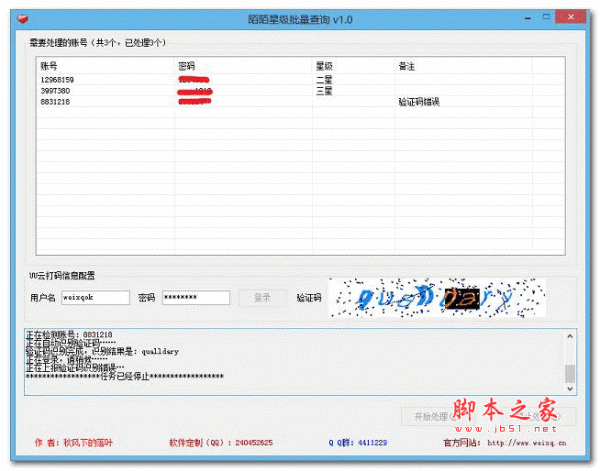
Task: Focus the 用户名 input field
Action: pos(94,297)
